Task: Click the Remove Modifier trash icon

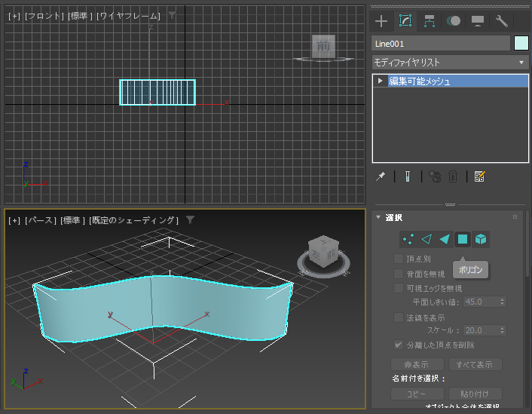Action: tap(453, 176)
